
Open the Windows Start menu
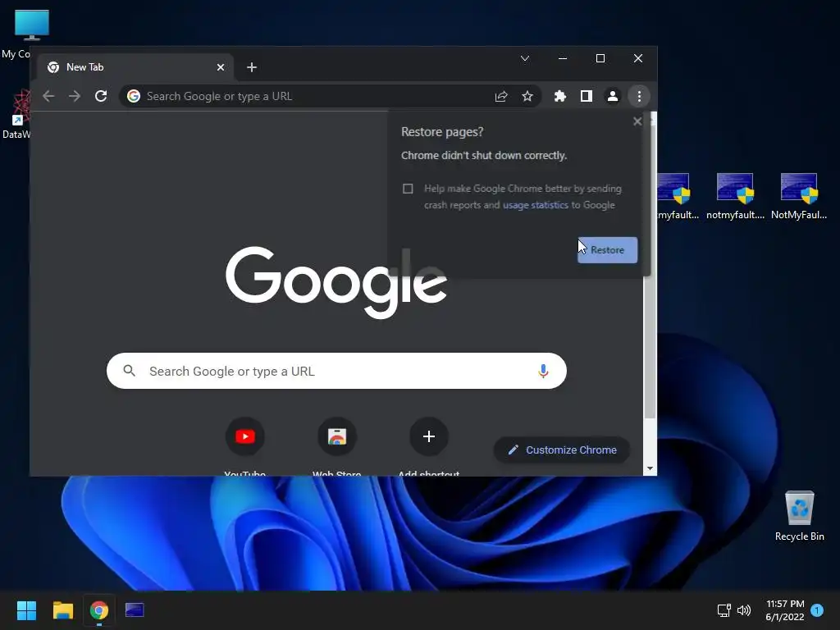click(26, 610)
